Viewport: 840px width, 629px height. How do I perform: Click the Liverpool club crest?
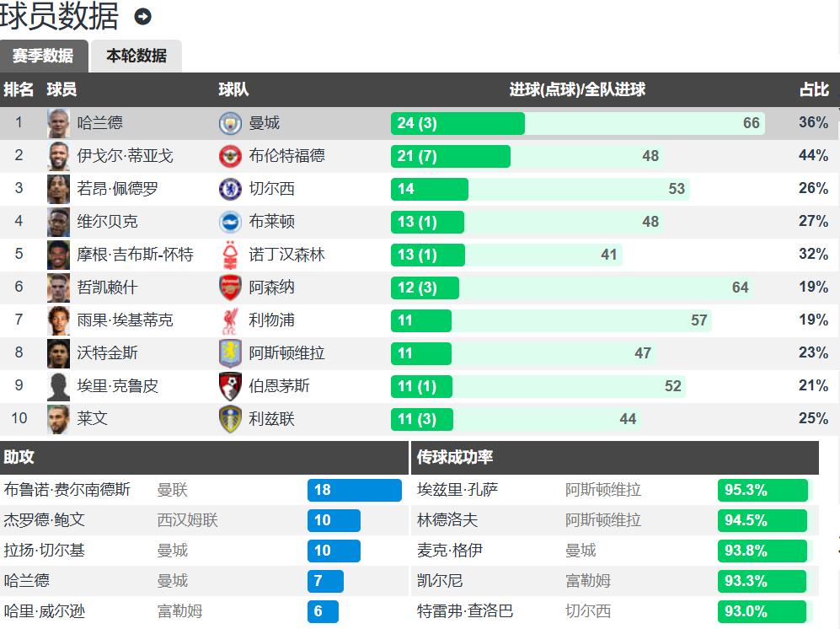coord(230,320)
